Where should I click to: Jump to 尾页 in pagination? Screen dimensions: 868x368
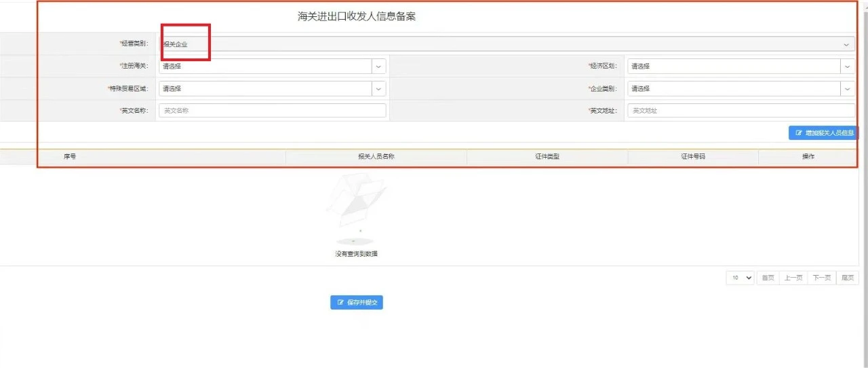[847, 278]
